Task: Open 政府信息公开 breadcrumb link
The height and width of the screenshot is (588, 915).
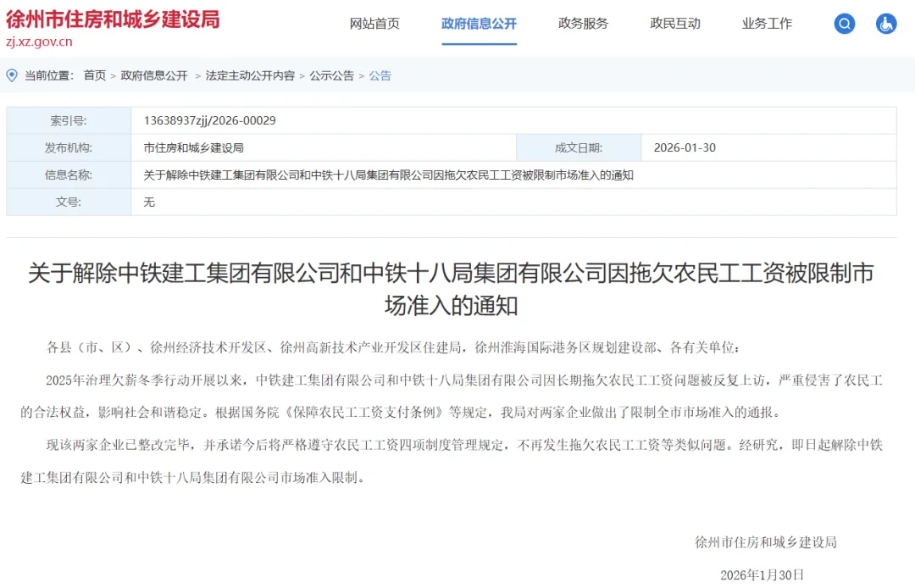Action: coord(154,75)
